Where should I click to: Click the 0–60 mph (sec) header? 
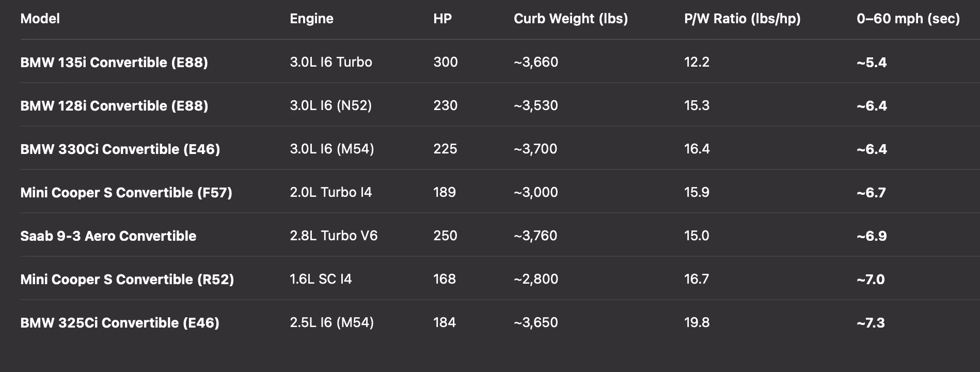point(908,19)
